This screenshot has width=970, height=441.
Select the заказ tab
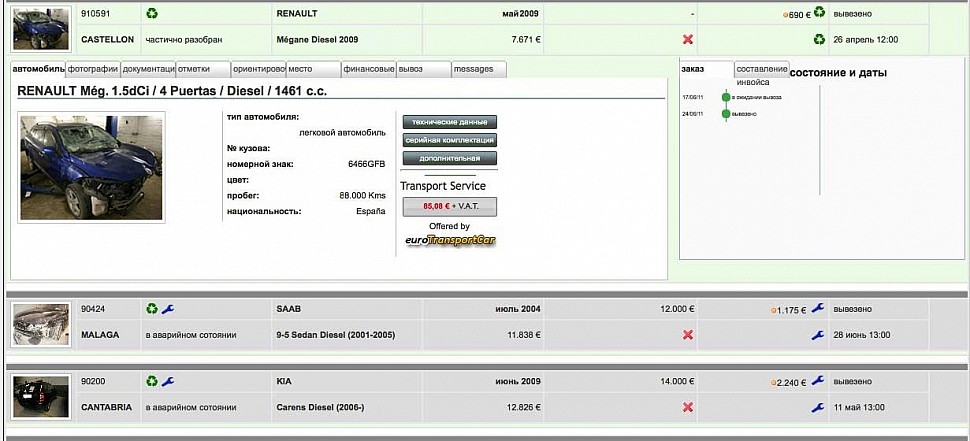pyautogui.click(x=706, y=69)
